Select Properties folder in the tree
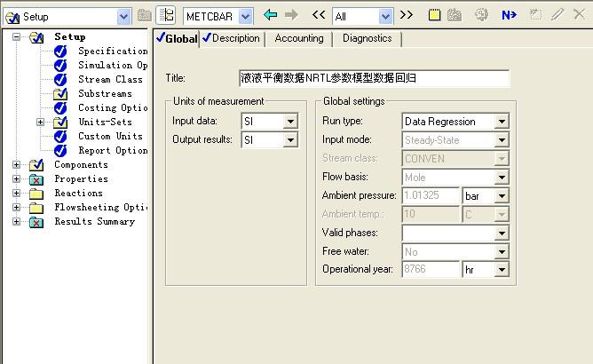 [81, 178]
